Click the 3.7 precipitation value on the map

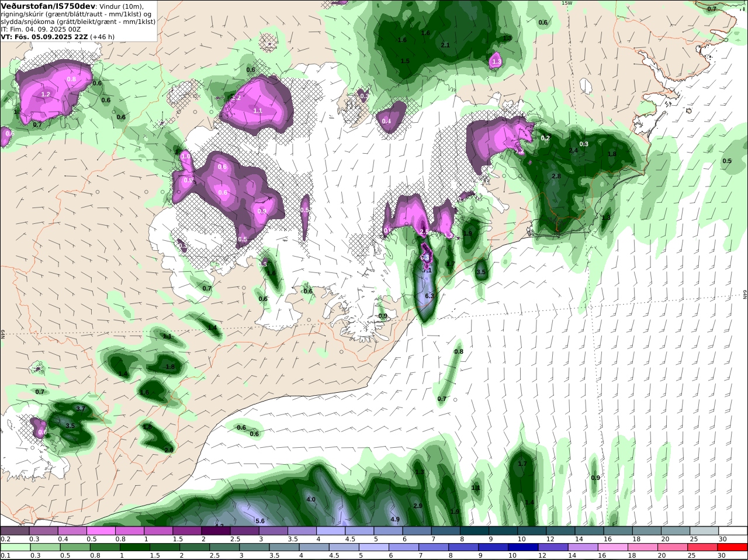coord(81,409)
